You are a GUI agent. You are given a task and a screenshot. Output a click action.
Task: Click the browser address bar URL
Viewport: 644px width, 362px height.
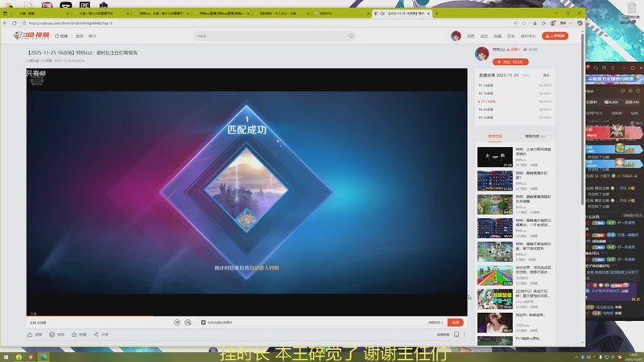pos(70,23)
